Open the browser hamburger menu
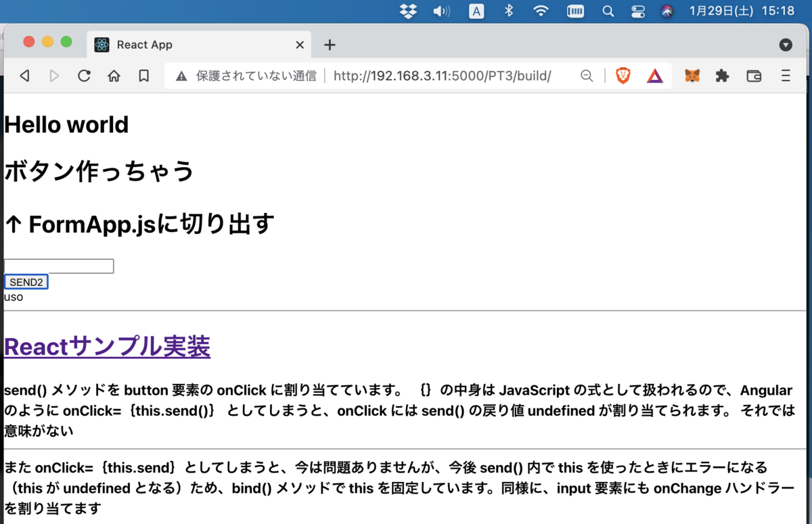 (x=786, y=76)
